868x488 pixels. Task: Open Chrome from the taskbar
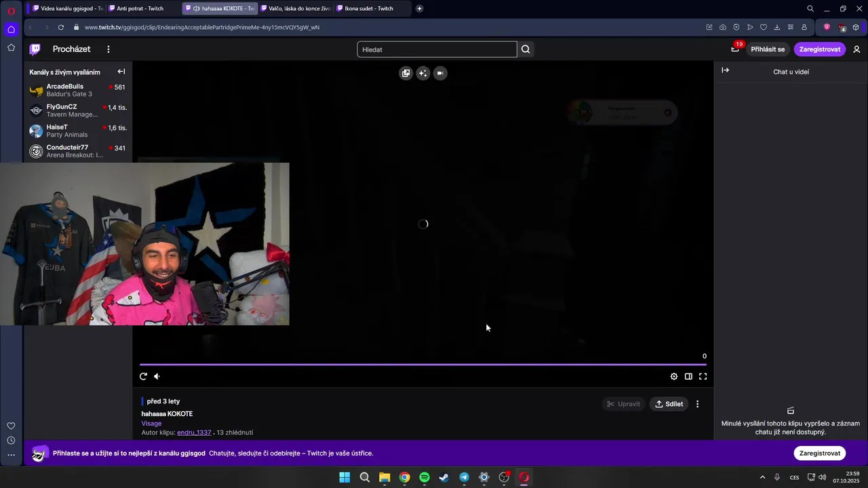pyautogui.click(x=404, y=477)
